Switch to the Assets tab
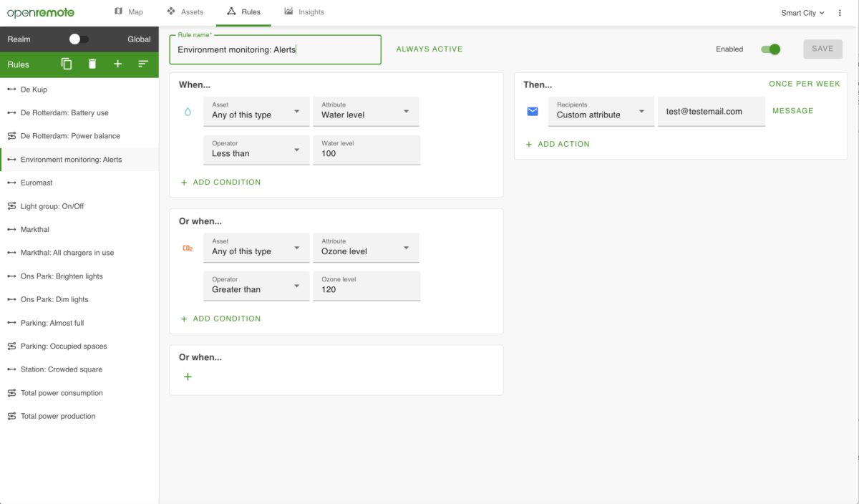The image size is (859, 504). click(185, 12)
